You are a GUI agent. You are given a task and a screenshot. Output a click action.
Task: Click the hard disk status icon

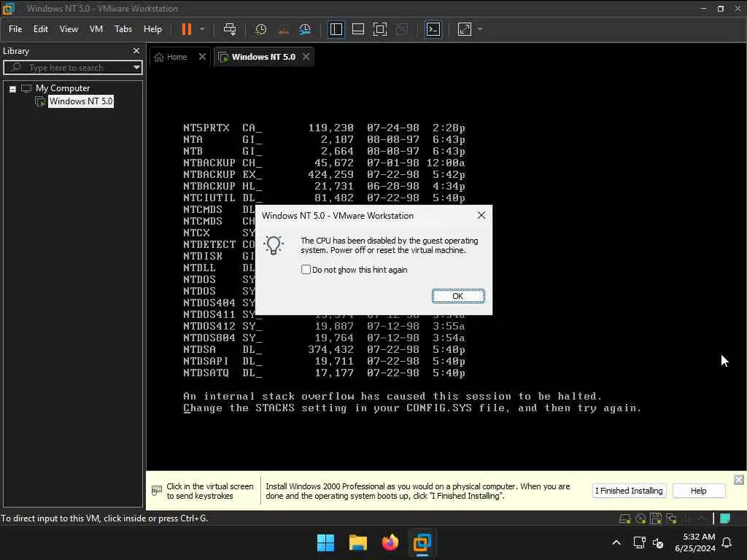tap(624, 518)
